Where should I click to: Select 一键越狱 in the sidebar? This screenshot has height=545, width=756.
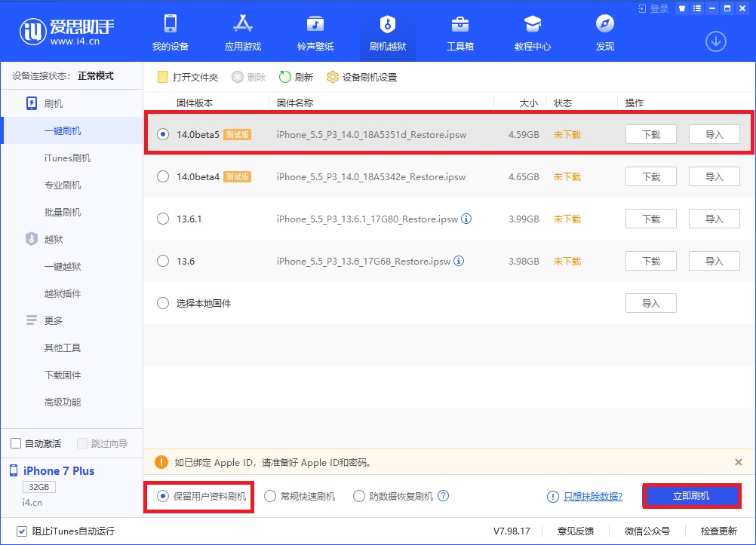63,267
